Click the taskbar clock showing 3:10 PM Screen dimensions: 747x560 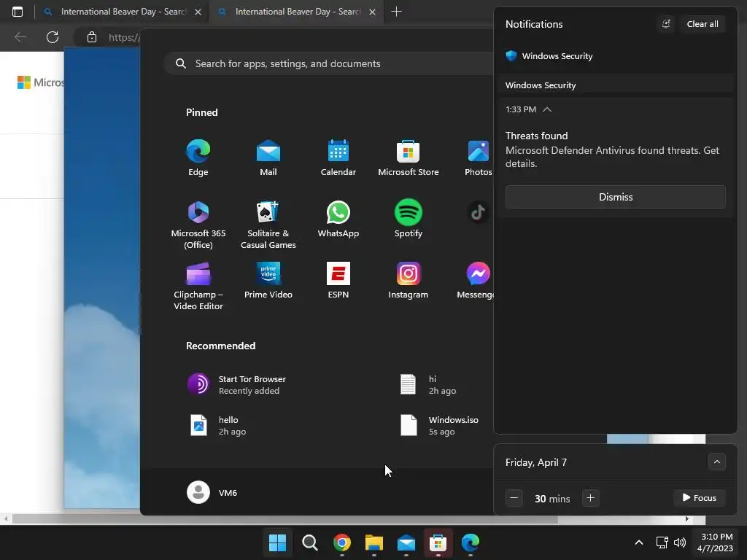[x=716, y=542]
